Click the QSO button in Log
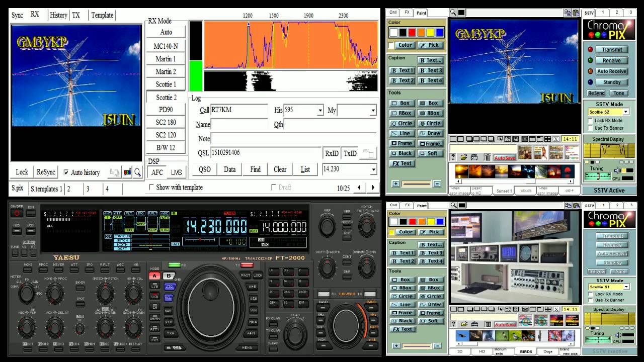 (x=205, y=169)
